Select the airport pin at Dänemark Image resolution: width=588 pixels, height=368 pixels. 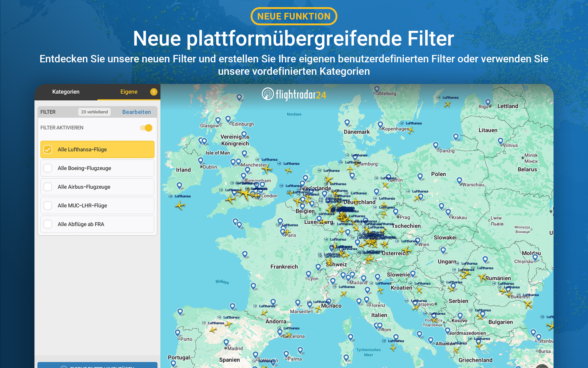(x=347, y=123)
